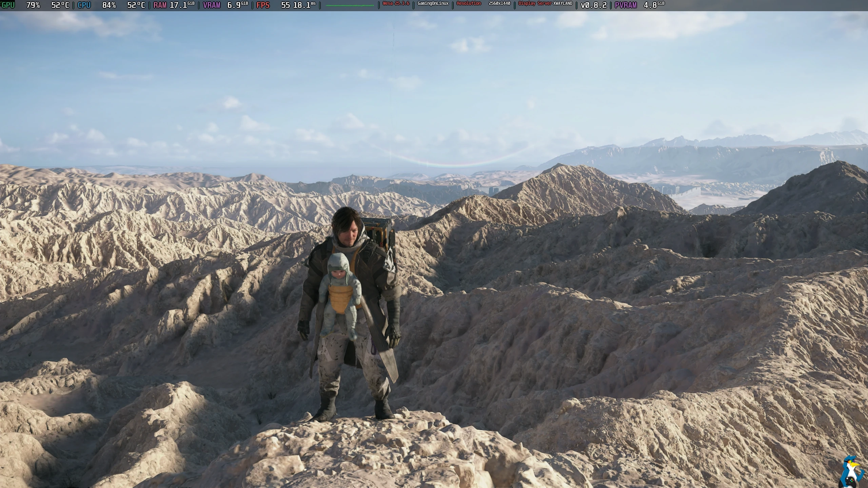Click the 2560x1440 resolution value
The width and height of the screenshot is (868, 488).
(x=499, y=3)
